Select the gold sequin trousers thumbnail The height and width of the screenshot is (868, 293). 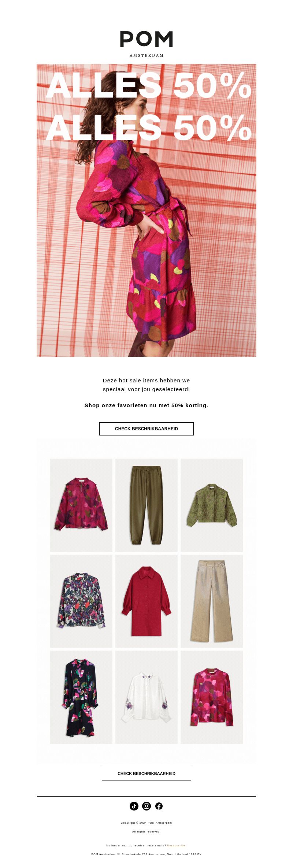pyautogui.click(x=212, y=601)
